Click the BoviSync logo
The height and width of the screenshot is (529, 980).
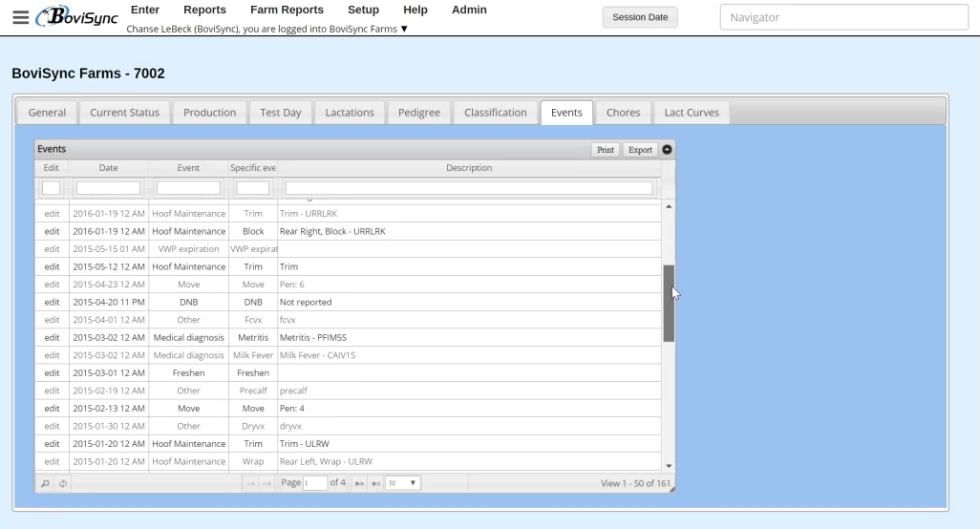76,17
